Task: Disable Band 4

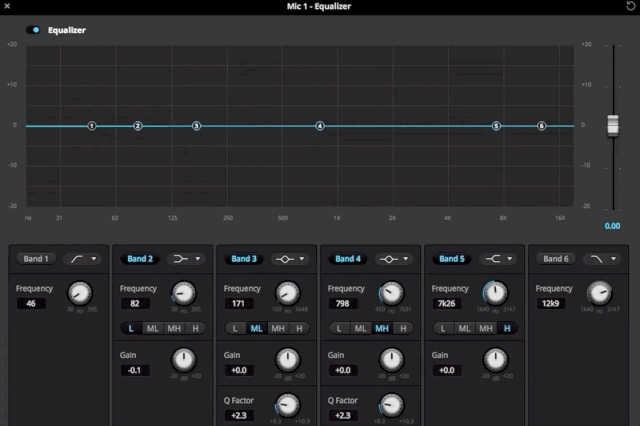Action: coord(348,259)
